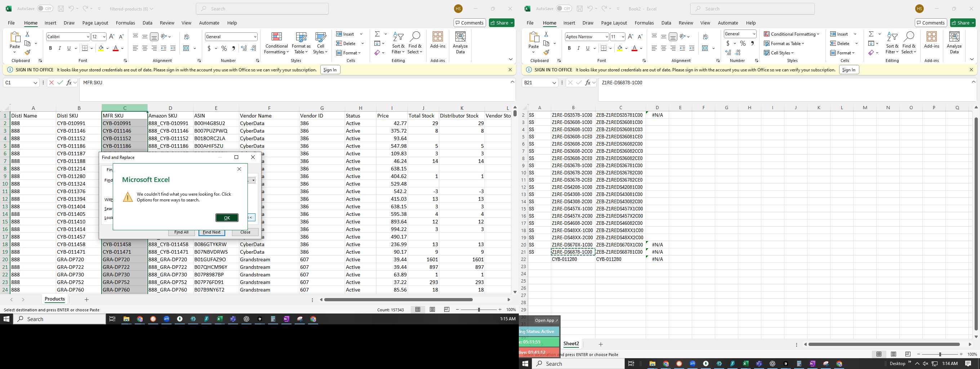980x369 pixels.
Task: Click Cell Styles in left window
Action: 320,43
